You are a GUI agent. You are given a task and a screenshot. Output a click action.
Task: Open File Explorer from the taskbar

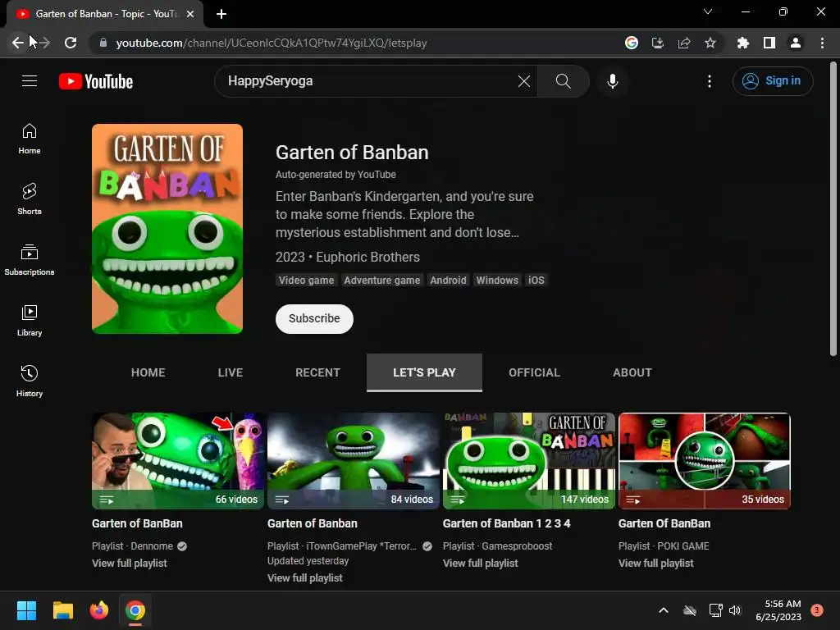[62, 610]
